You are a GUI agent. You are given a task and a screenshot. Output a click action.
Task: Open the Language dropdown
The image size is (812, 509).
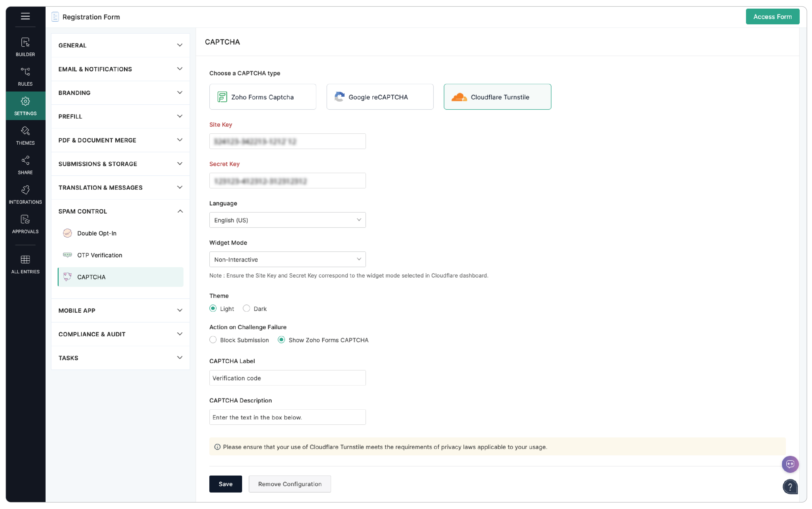(x=287, y=220)
